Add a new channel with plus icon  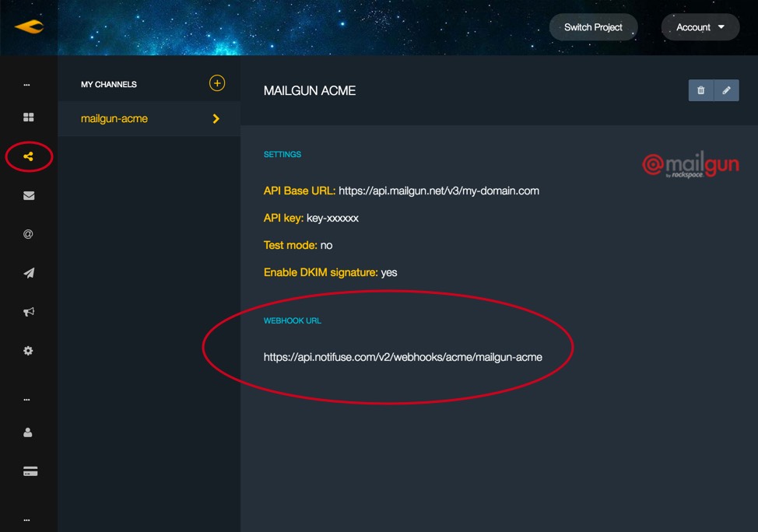217,83
